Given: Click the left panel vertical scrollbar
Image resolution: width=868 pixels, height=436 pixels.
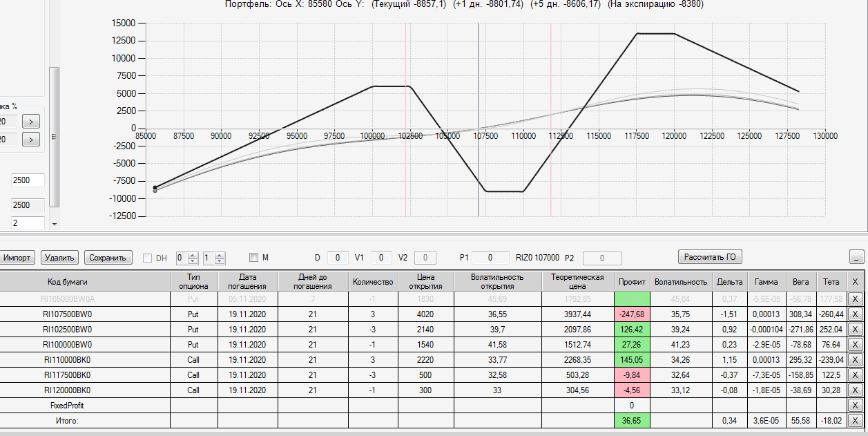Looking at the screenshot, I should click(x=55, y=137).
